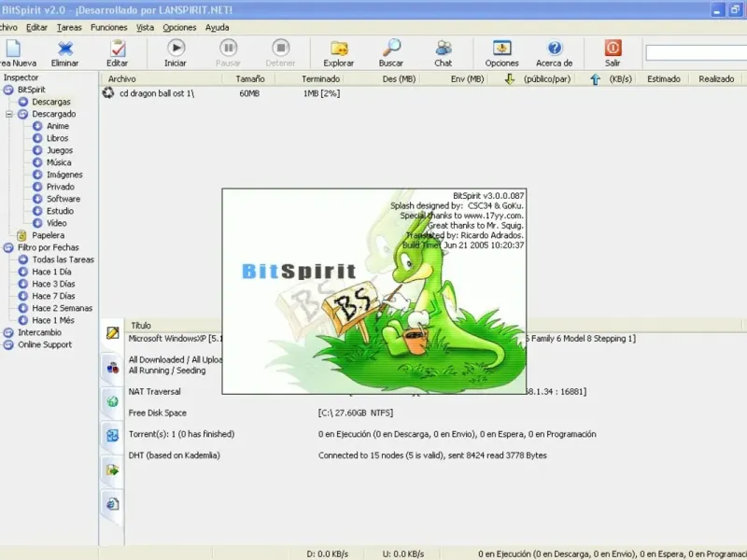747x560 pixels.
Task: Click the pencil notepad icon in bottom panel
Action: pyautogui.click(x=112, y=333)
